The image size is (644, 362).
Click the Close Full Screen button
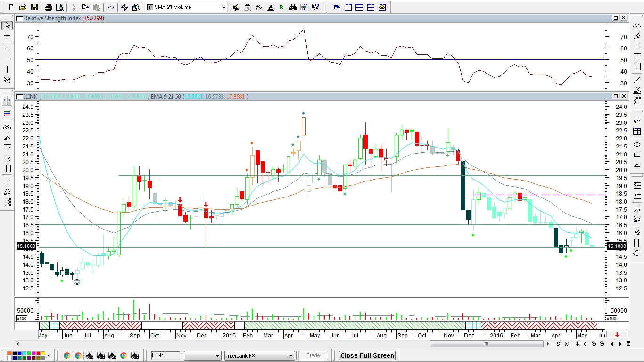(x=367, y=355)
